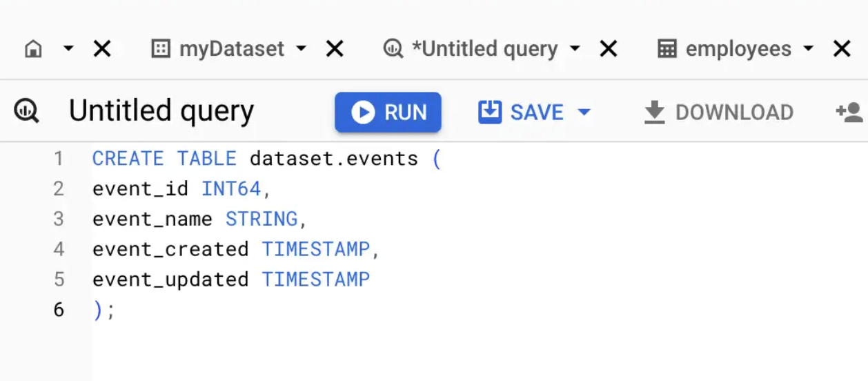Screen dimensions: 868x381
Task: Expand the SAVE dropdown arrow
Action: click(584, 112)
